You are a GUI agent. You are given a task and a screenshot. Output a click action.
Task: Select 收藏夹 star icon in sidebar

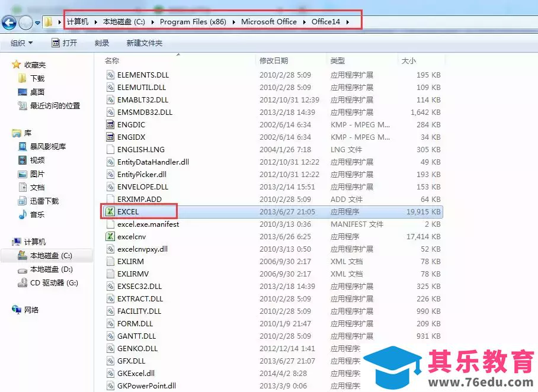(16, 65)
